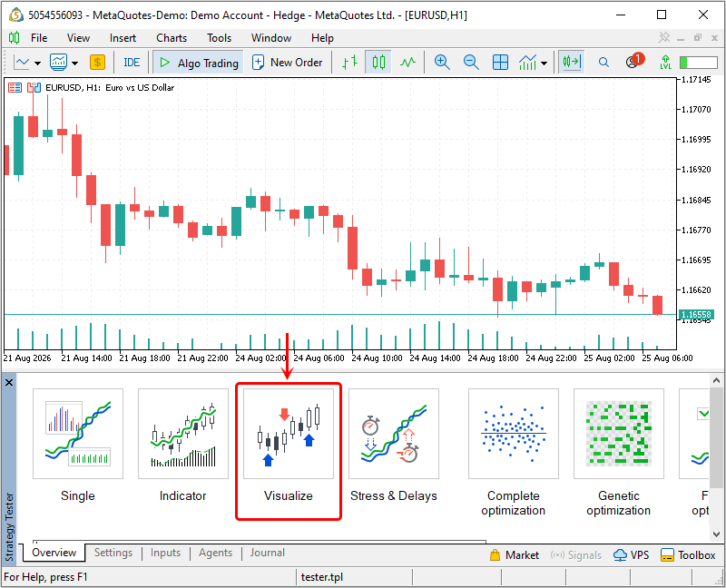The height and width of the screenshot is (588, 726).
Task: Open the Signals button
Action: (576, 554)
